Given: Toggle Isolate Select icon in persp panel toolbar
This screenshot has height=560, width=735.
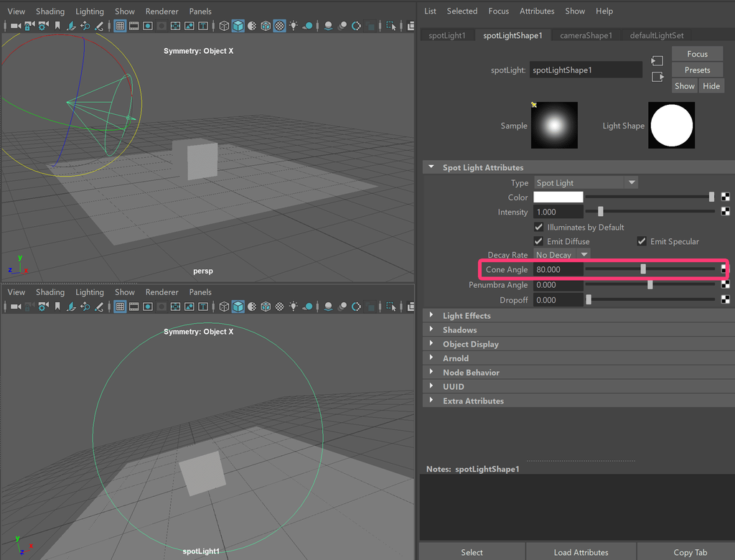Looking at the screenshot, I should coord(391,26).
